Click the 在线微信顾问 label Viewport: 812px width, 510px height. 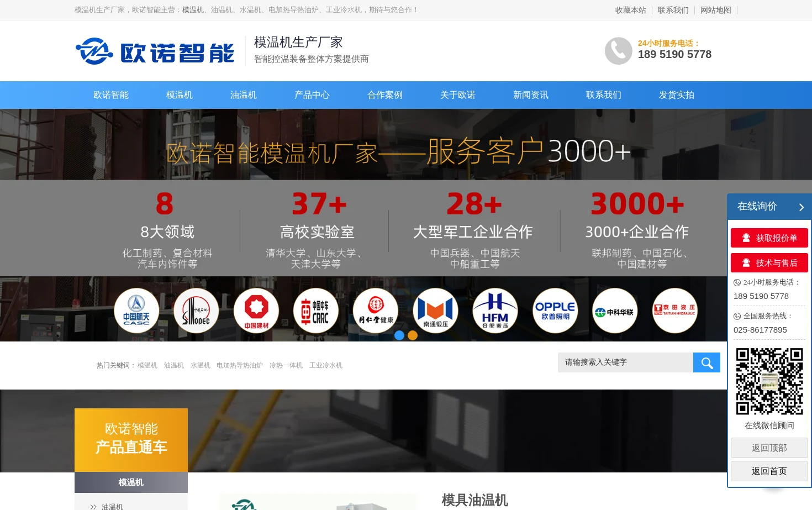(x=769, y=425)
